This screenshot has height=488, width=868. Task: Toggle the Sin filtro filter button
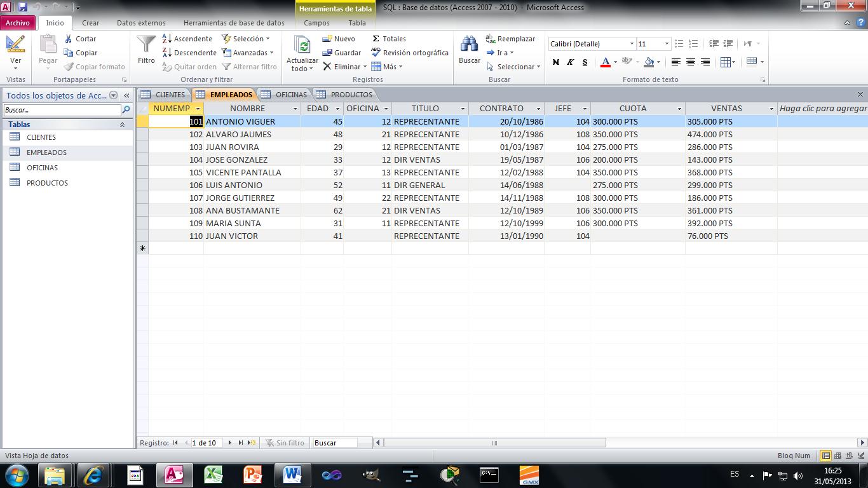click(285, 443)
